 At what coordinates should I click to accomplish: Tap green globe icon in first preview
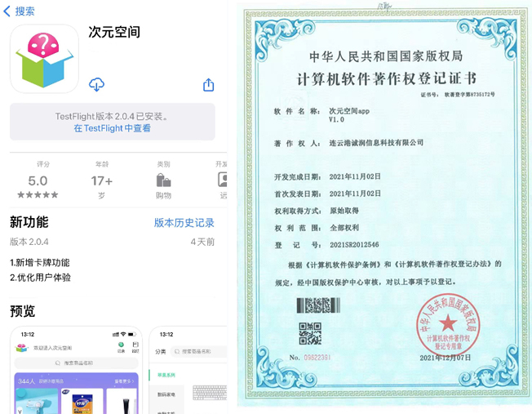click(121, 345)
